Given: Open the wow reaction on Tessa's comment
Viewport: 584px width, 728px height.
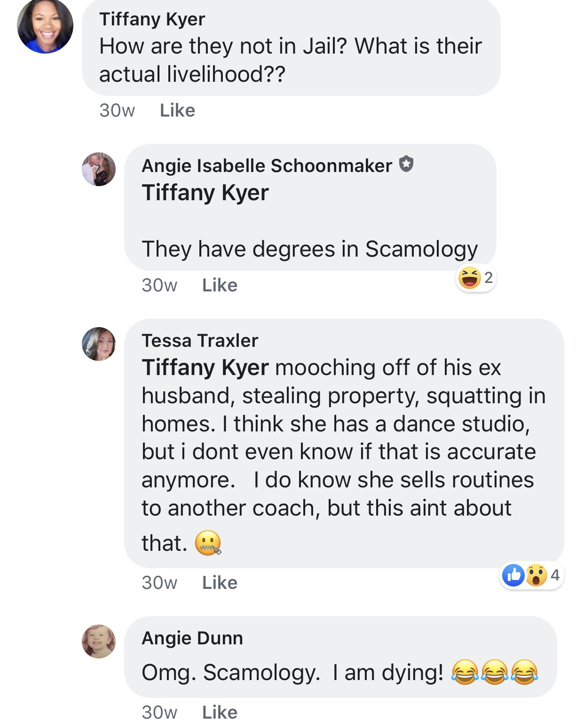Looking at the screenshot, I should (536, 575).
